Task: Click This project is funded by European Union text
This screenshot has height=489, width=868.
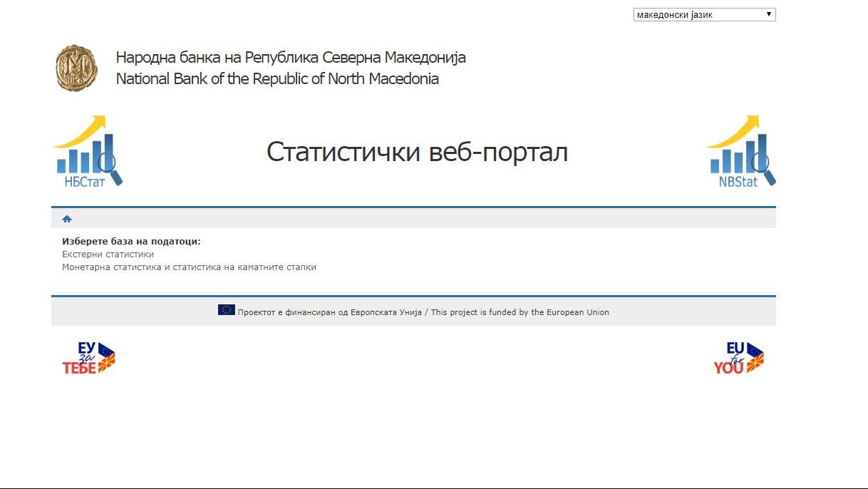Action: (520, 312)
